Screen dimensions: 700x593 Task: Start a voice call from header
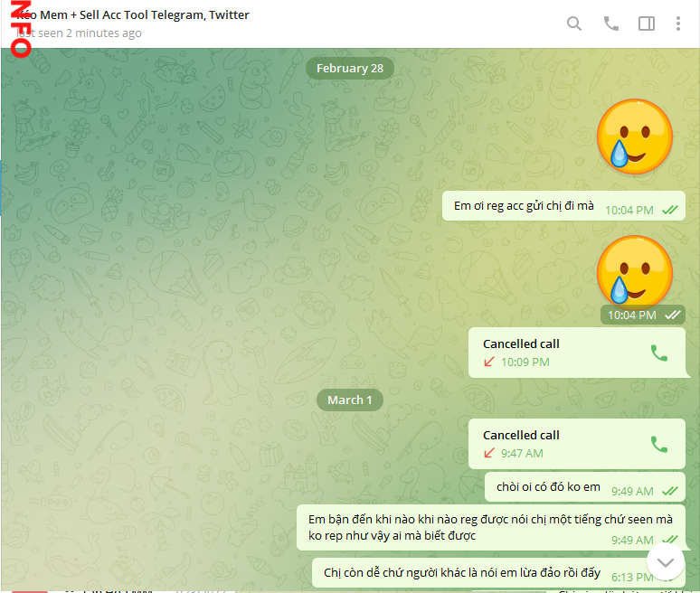click(x=611, y=24)
